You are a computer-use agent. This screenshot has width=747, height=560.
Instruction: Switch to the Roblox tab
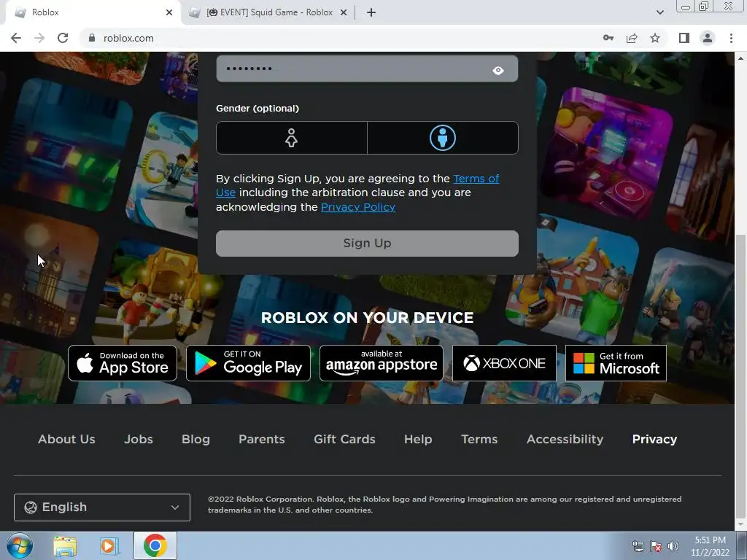pos(94,12)
